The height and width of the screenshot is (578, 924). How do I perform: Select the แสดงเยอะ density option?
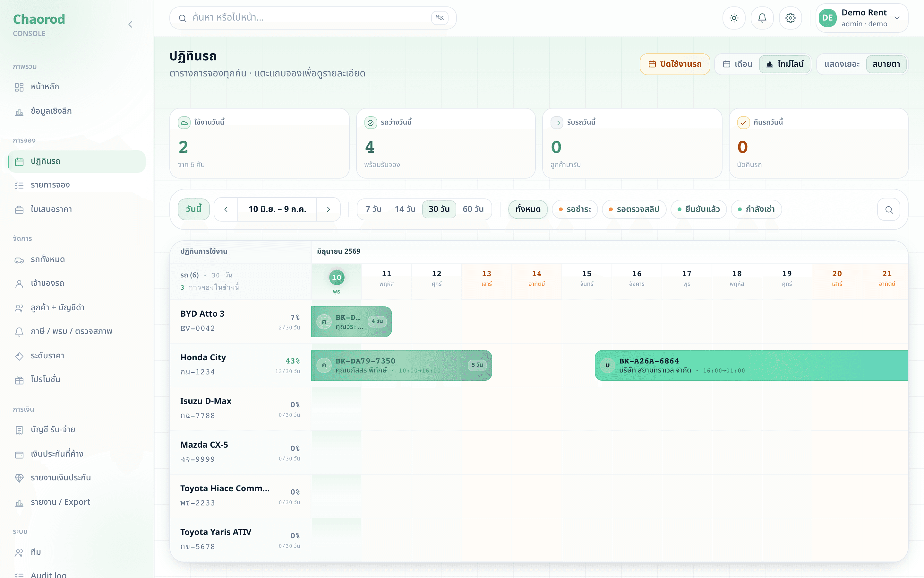click(842, 64)
